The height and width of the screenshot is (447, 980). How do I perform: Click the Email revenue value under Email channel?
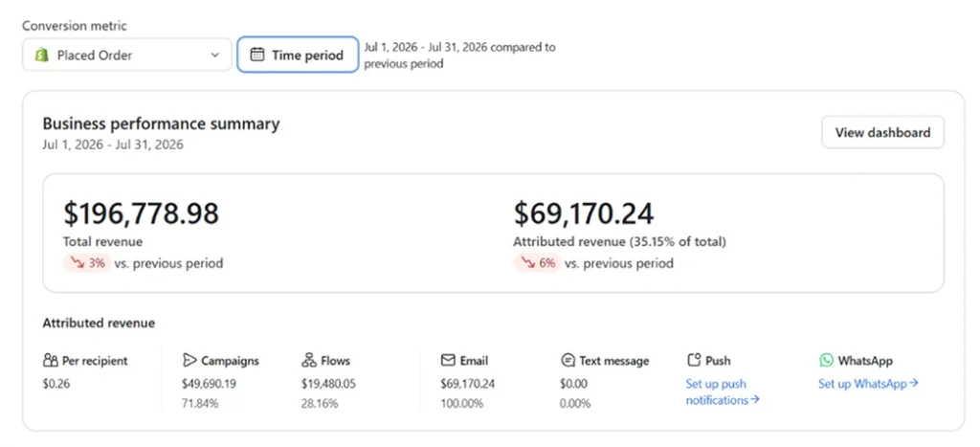point(467,384)
